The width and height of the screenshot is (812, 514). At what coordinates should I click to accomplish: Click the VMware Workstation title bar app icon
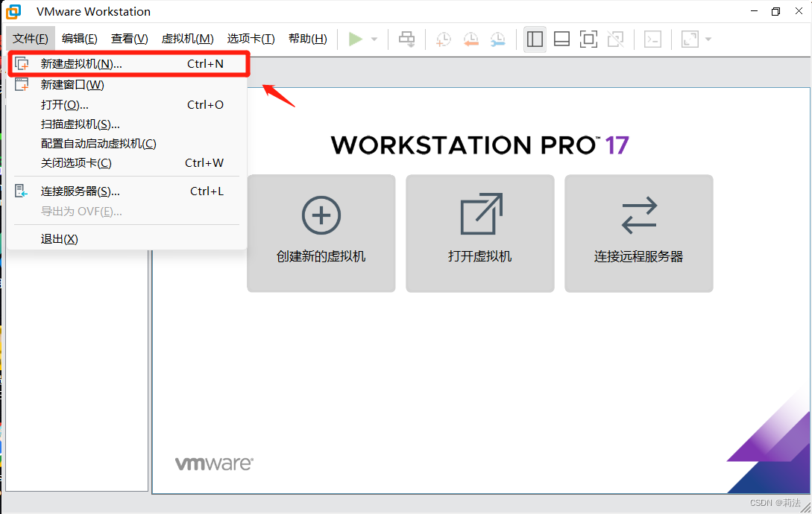14,11
